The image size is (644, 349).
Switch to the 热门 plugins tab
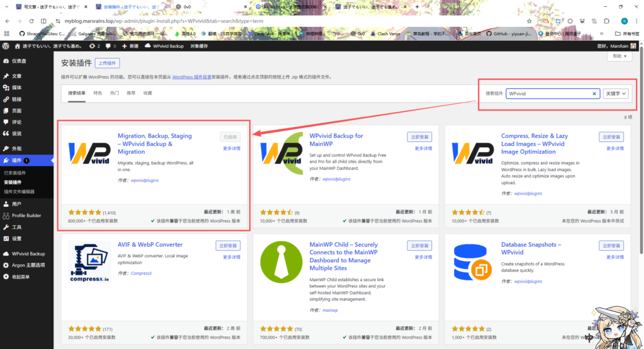coord(114,93)
